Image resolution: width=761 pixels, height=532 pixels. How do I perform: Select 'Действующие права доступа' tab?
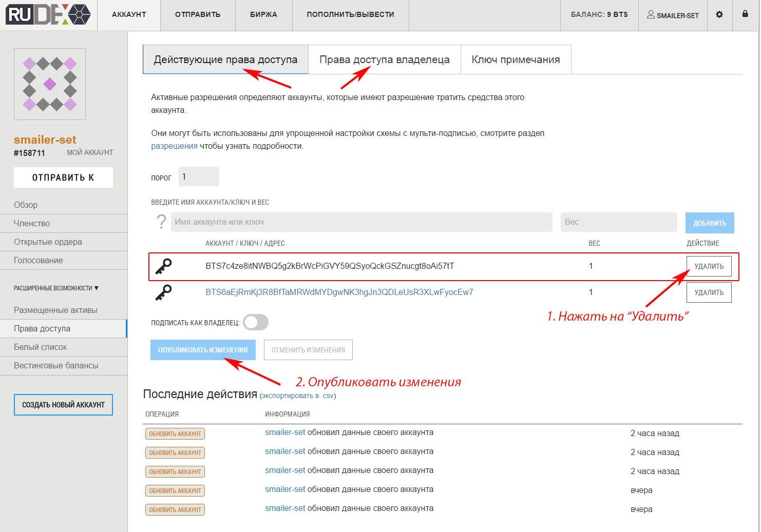(x=225, y=60)
